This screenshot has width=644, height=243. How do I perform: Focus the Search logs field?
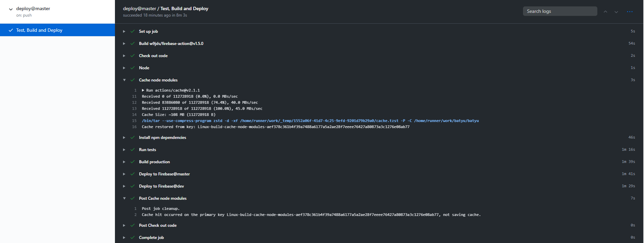click(560, 11)
